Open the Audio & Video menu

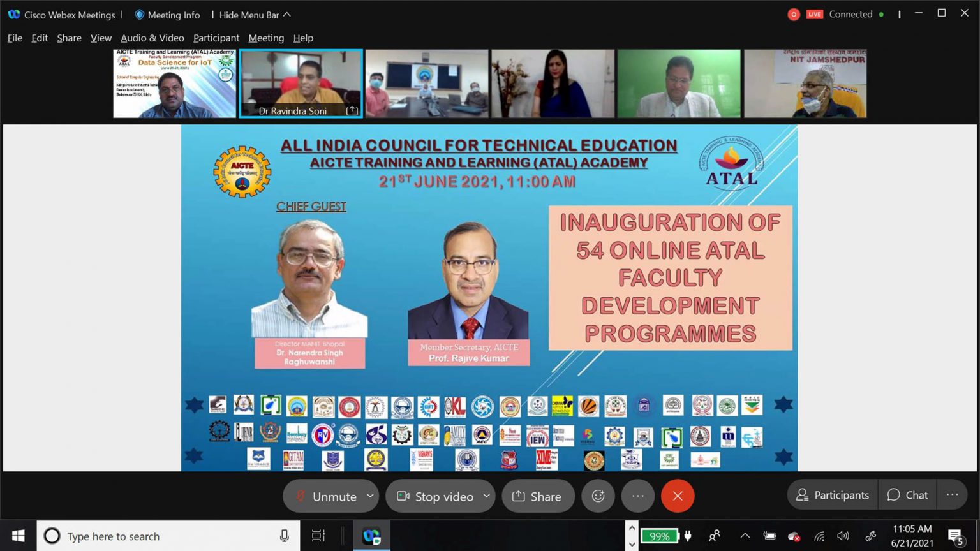coord(152,38)
